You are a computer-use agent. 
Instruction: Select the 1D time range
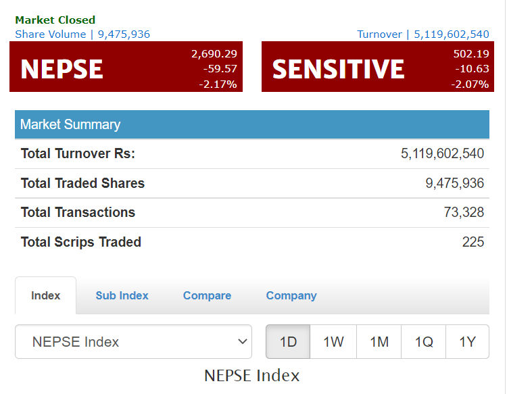tap(288, 341)
